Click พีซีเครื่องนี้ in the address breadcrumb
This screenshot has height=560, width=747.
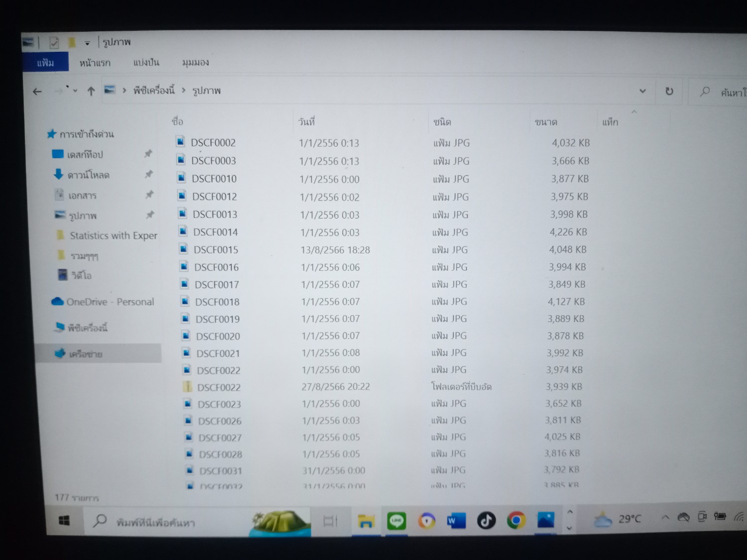[154, 90]
